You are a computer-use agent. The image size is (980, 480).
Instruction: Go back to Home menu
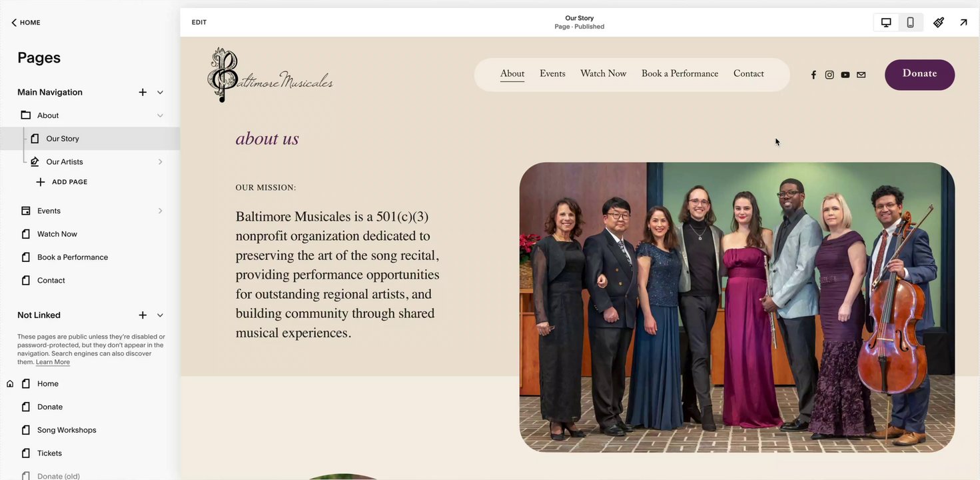point(25,23)
